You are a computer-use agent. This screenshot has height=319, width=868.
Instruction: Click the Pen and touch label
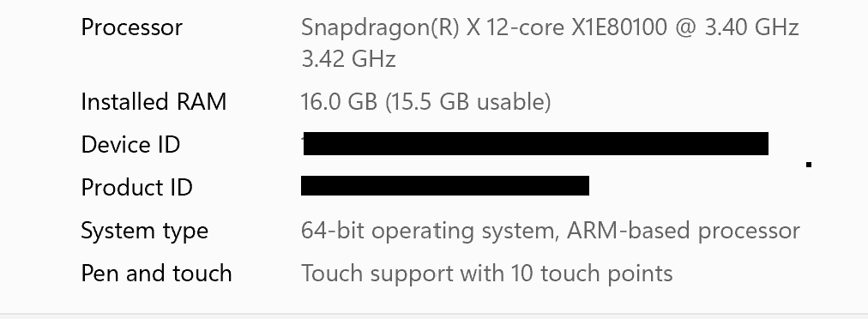(x=156, y=274)
